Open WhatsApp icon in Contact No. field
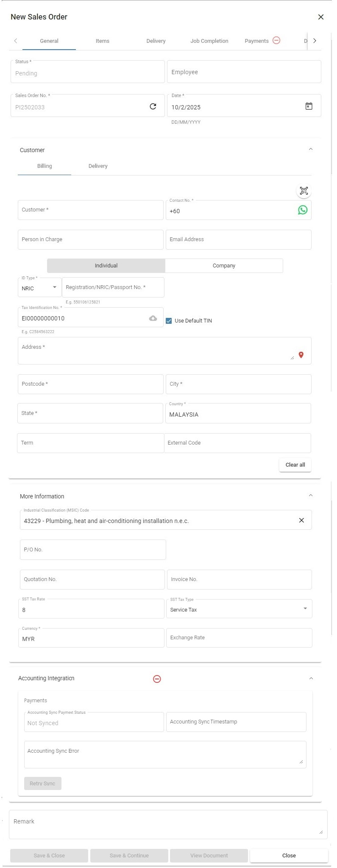This screenshot has height=868, width=337. 303,210
